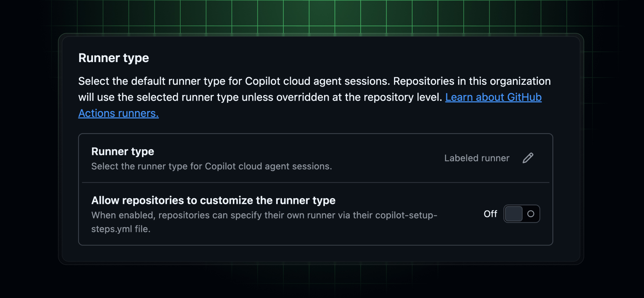The width and height of the screenshot is (644, 298).
Task: Click the 'Labeled runner' value text
Action: 476,158
